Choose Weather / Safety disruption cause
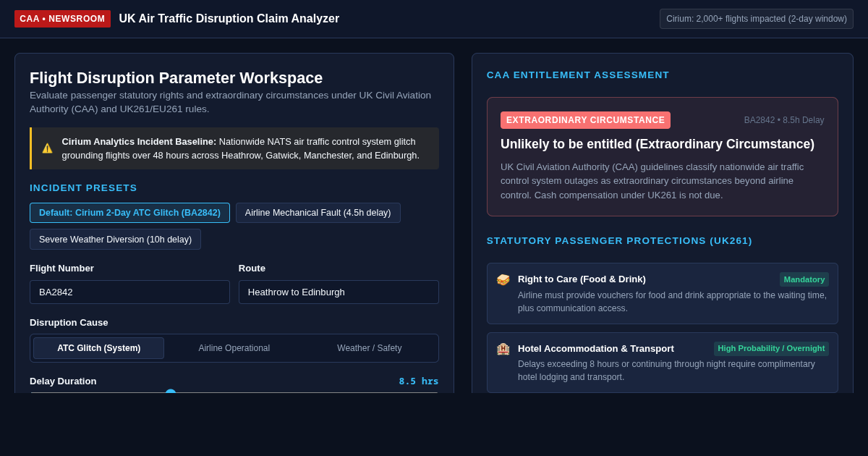Image resolution: width=868 pixels, height=456 pixels. tap(370, 348)
